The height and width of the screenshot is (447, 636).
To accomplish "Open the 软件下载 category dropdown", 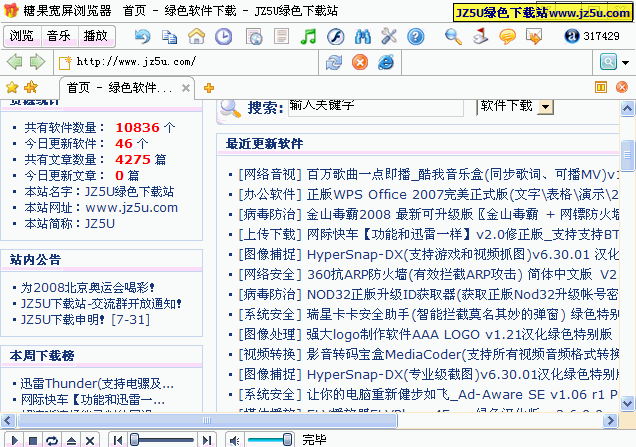I will [x=545, y=107].
